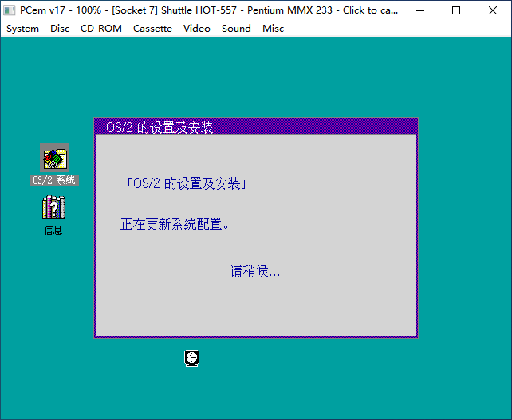512x420 pixels.
Task: Click the 「OS/2 的设置及安装」 heading text
Action: click(186, 183)
